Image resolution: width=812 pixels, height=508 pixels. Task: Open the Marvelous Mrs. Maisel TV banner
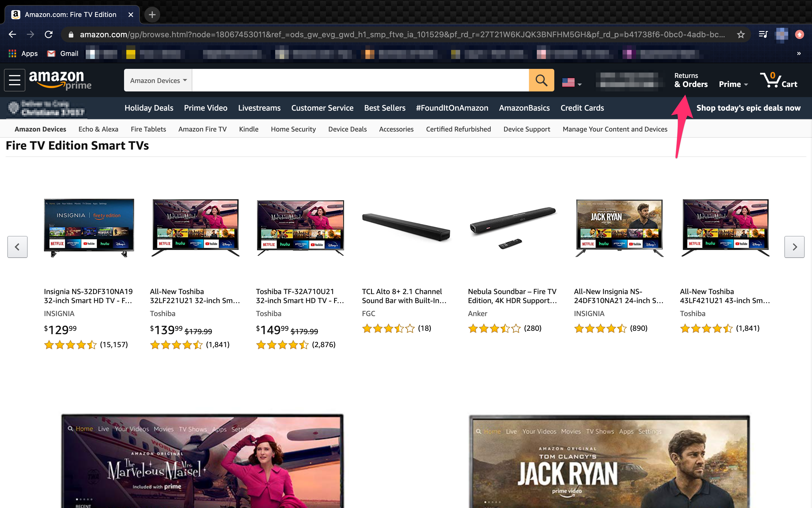pyautogui.click(x=202, y=461)
